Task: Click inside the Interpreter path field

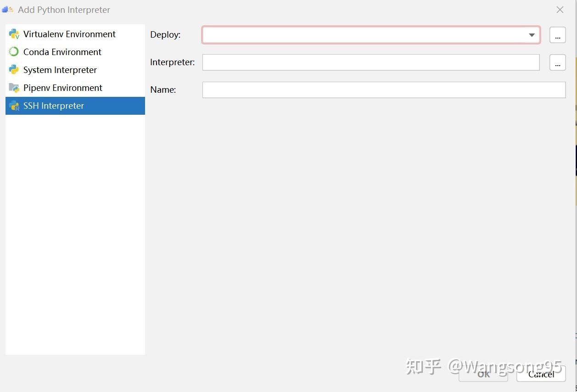Action: point(371,62)
